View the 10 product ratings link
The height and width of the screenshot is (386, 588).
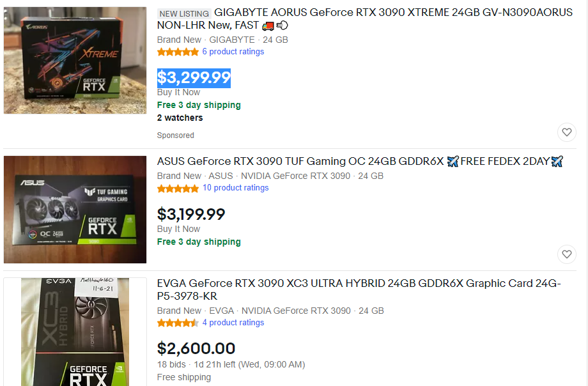click(235, 187)
